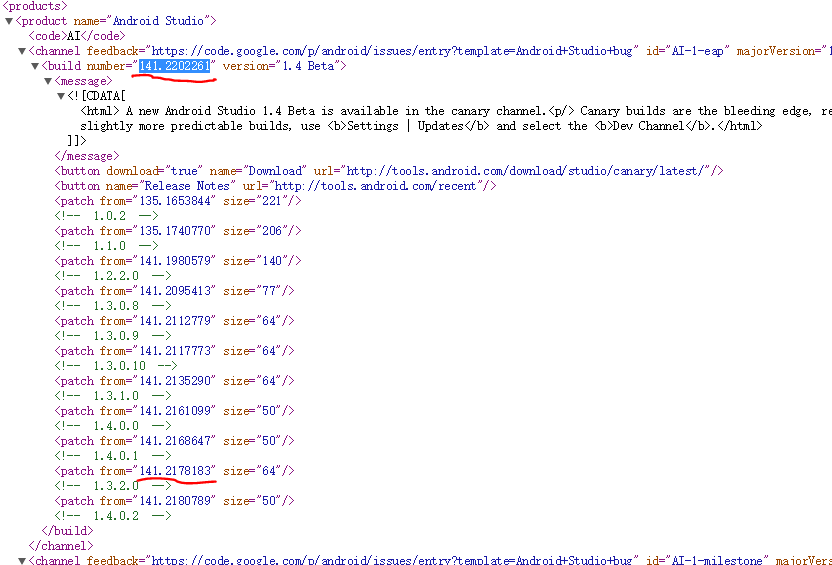Click the products root tag
Viewport: 832px width, 565px height.
click(35, 6)
